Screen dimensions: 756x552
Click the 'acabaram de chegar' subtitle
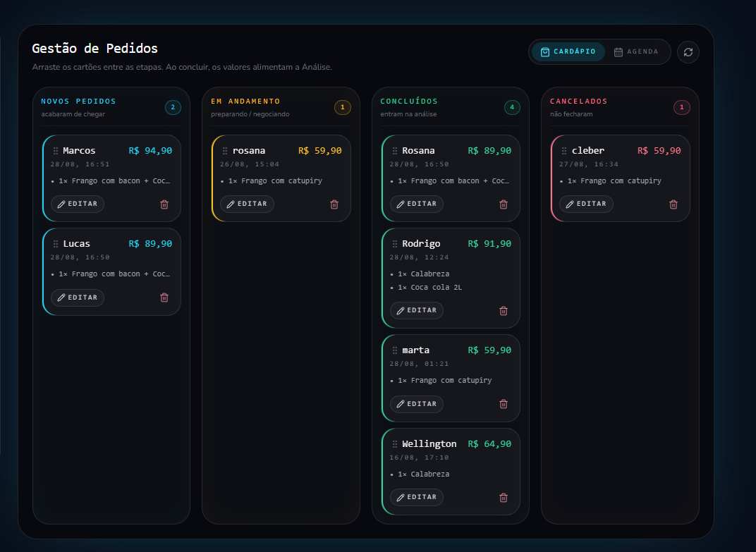[x=73, y=114]
